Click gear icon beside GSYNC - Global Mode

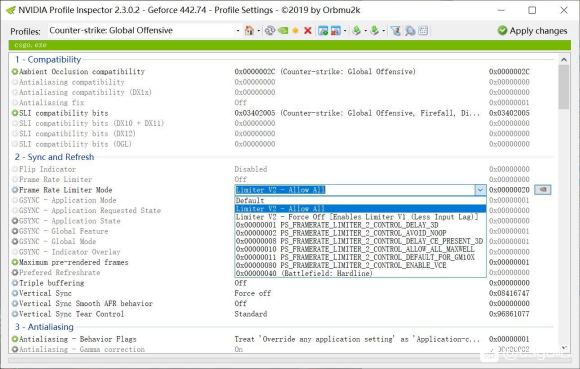[x=15, y=241]
